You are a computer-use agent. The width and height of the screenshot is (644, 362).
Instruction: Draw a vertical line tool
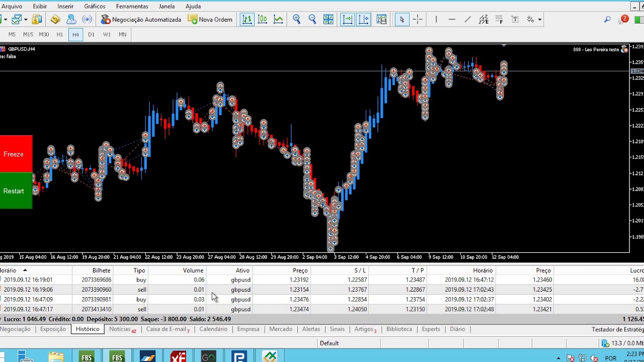click(x=436, y=20)
